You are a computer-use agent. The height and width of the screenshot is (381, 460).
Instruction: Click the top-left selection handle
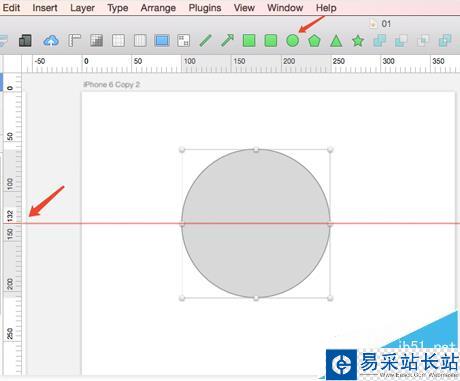182,150
